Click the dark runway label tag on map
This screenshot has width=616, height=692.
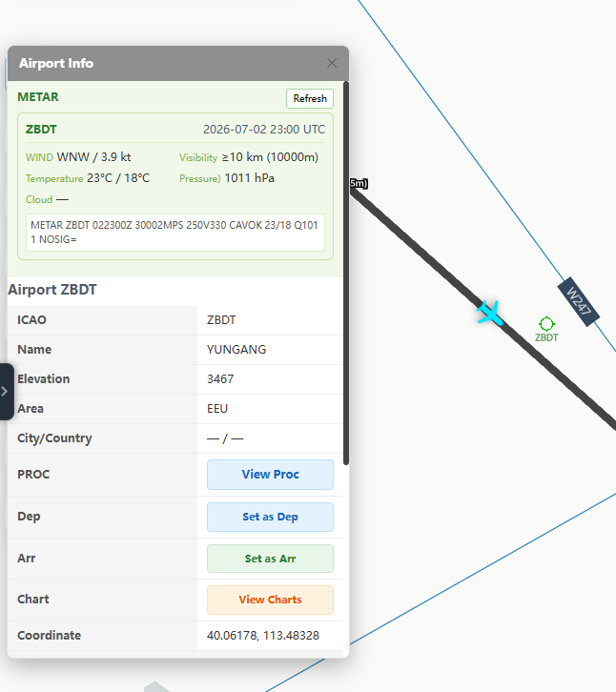click(359, 184)
